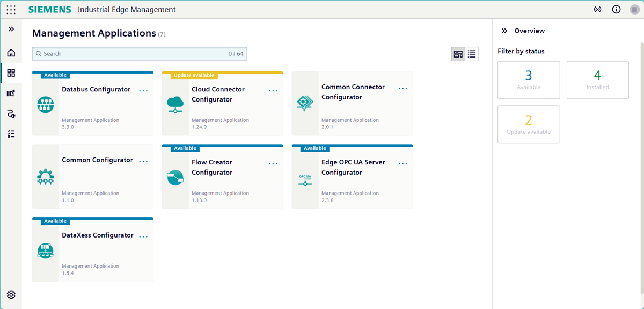Open the Edge OPC UA Server Configurator title
Screen dimensions: 644x309
point(353,167)
